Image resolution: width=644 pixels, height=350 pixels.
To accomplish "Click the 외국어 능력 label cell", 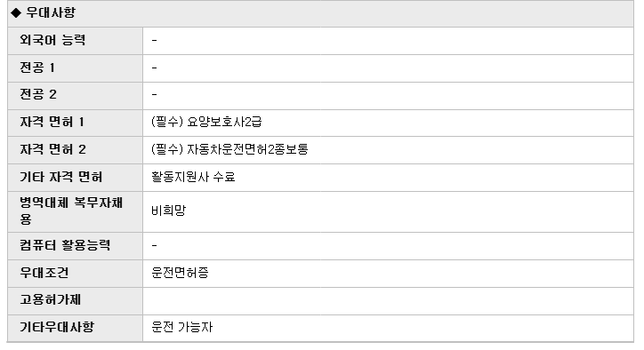I will point(75,41).
